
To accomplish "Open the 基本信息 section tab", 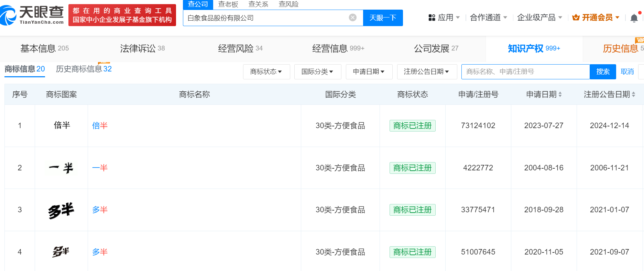I will point(45,48).
